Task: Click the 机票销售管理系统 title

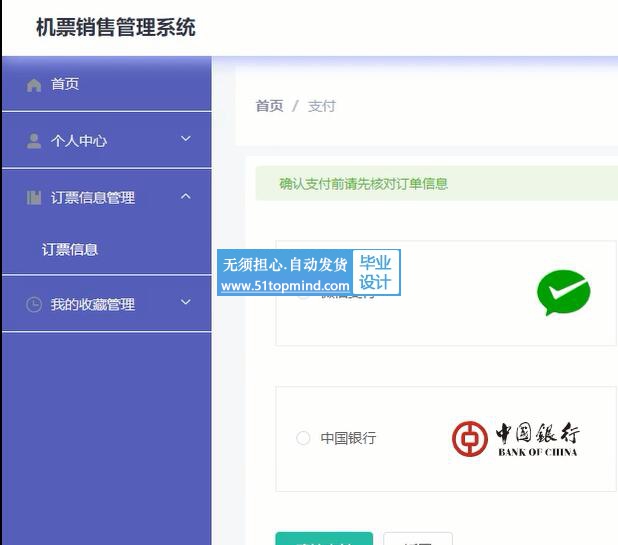Action: point(116,28)
